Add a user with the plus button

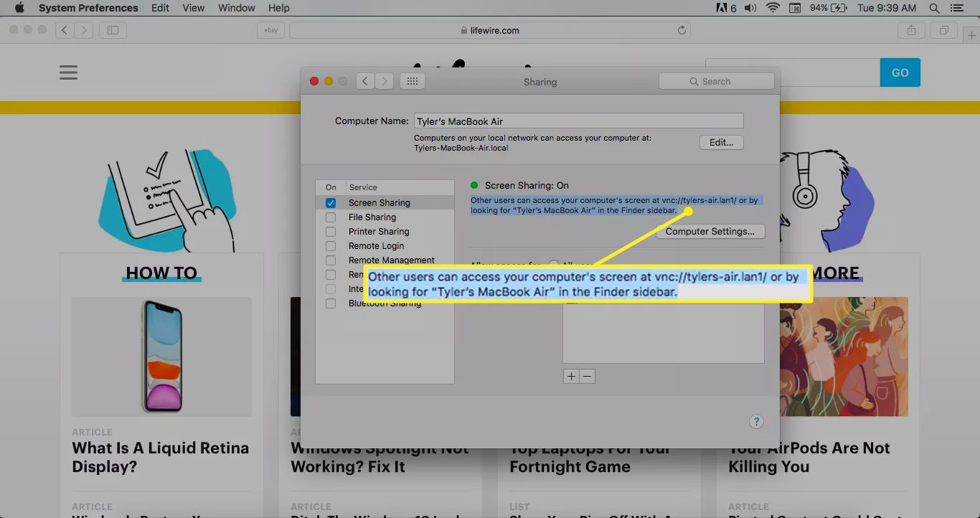tap(571, 376)
